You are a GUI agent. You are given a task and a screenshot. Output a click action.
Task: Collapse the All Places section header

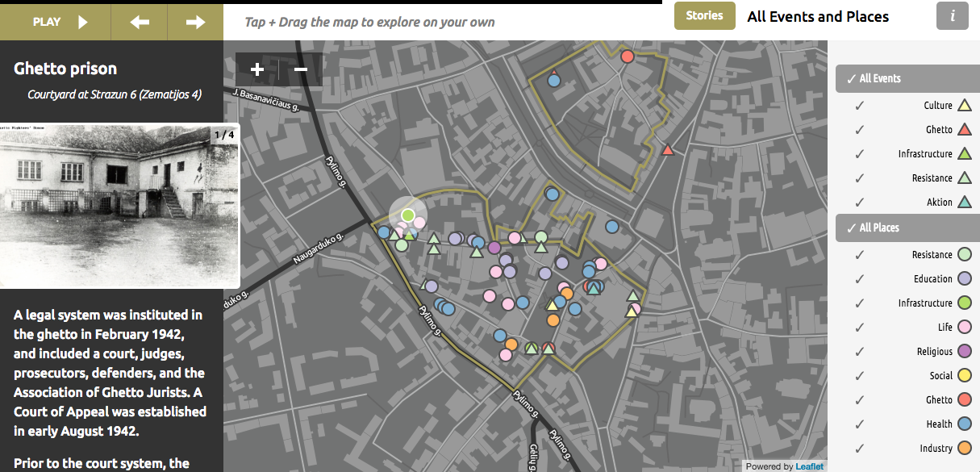[903, 228]
